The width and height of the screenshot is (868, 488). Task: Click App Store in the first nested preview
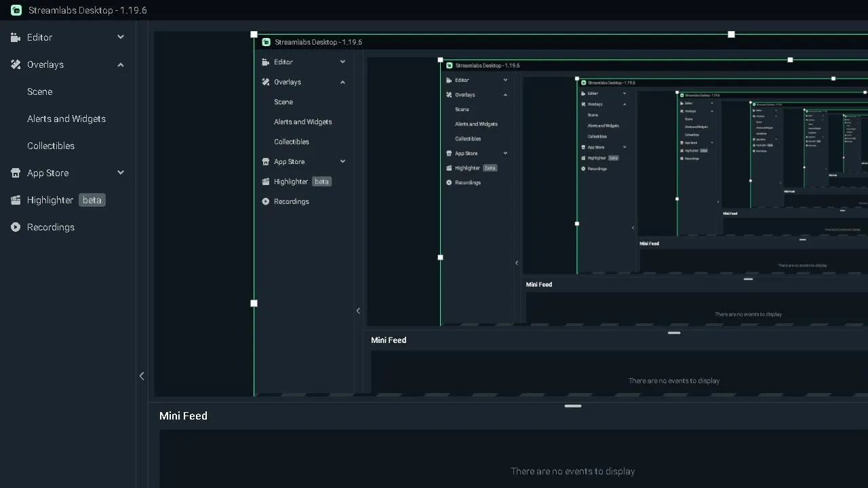pyautogui.click(x=290, y=161)
